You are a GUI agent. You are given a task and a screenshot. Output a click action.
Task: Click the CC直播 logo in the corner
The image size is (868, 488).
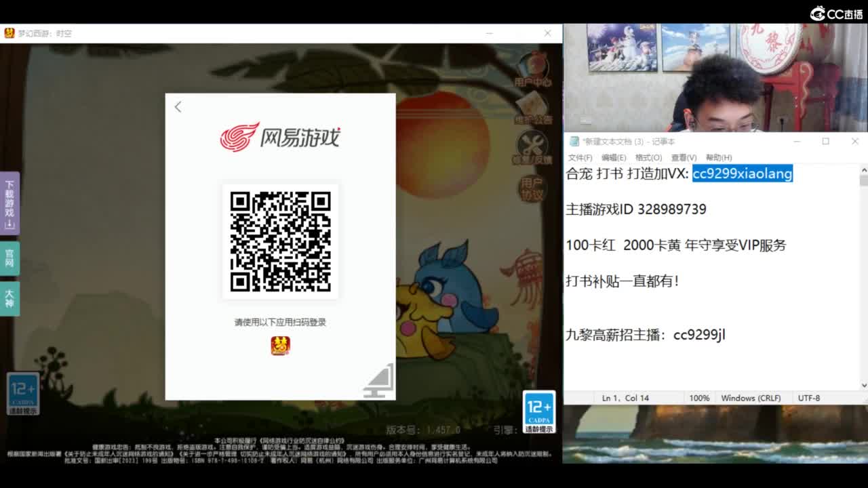tap(836, 14)
